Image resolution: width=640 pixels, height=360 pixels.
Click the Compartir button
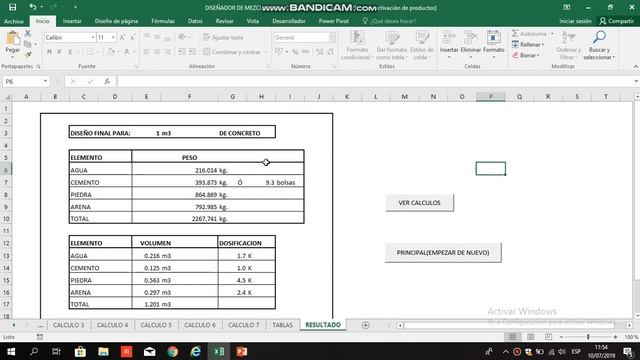(x=616, y=21)
